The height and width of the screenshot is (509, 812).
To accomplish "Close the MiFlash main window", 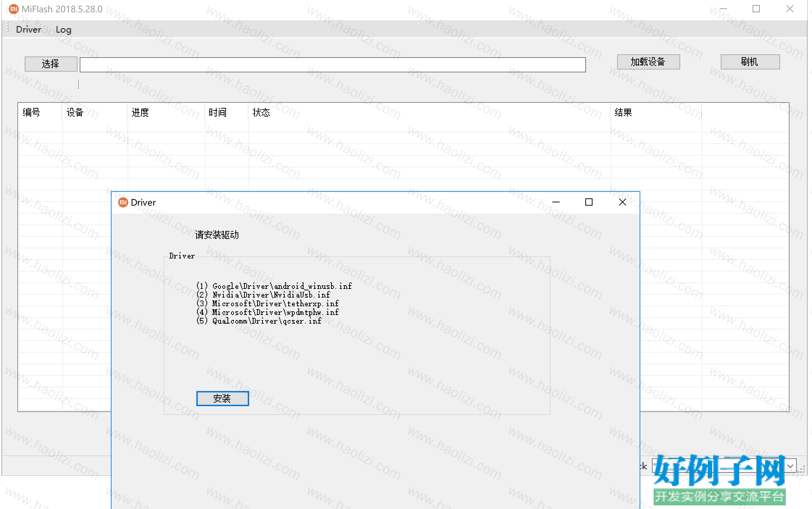I will click(x=790, y=9).
